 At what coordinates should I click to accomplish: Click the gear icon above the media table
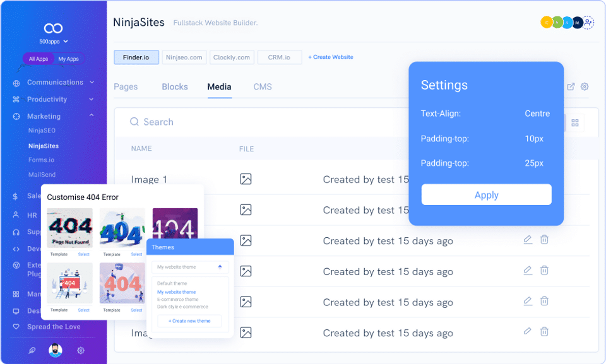(585, 87)
